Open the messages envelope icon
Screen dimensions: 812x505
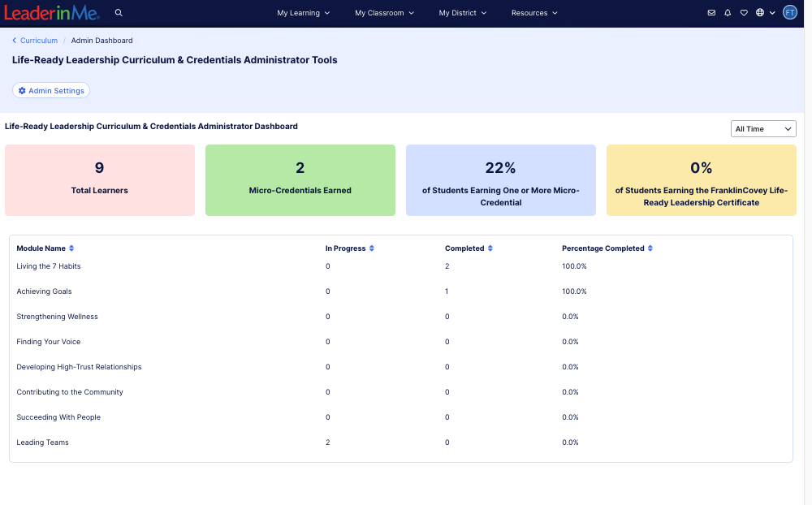click(711, 12)
